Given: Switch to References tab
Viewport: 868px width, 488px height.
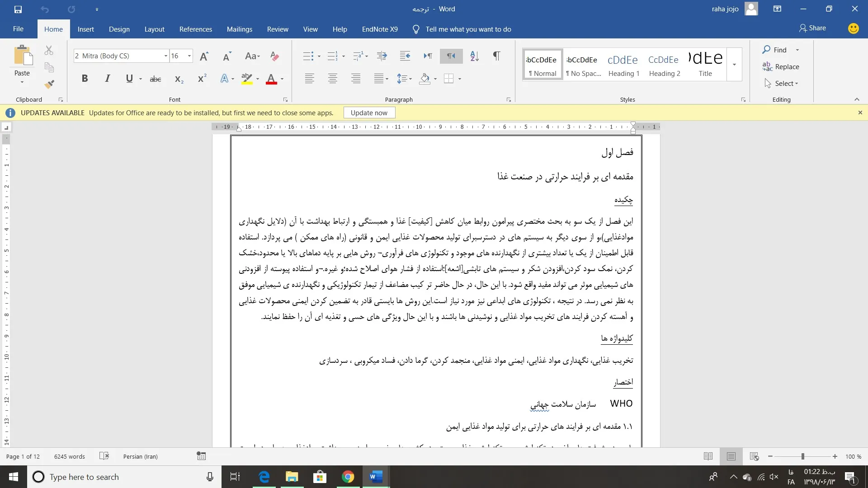Looking at the screenshot, I should pyautogui.click(x=196, y=29).
